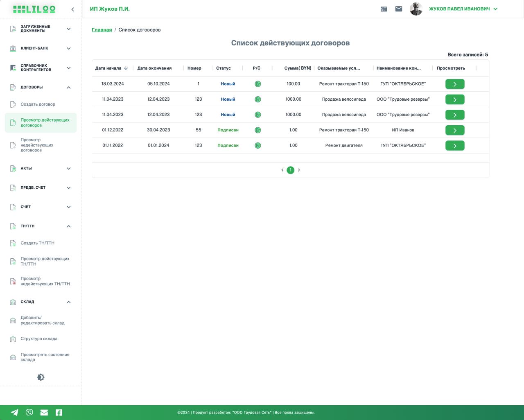Open Facebook link in footer
This screenshot has width=524, height=420.
click(x=59, y=413)
